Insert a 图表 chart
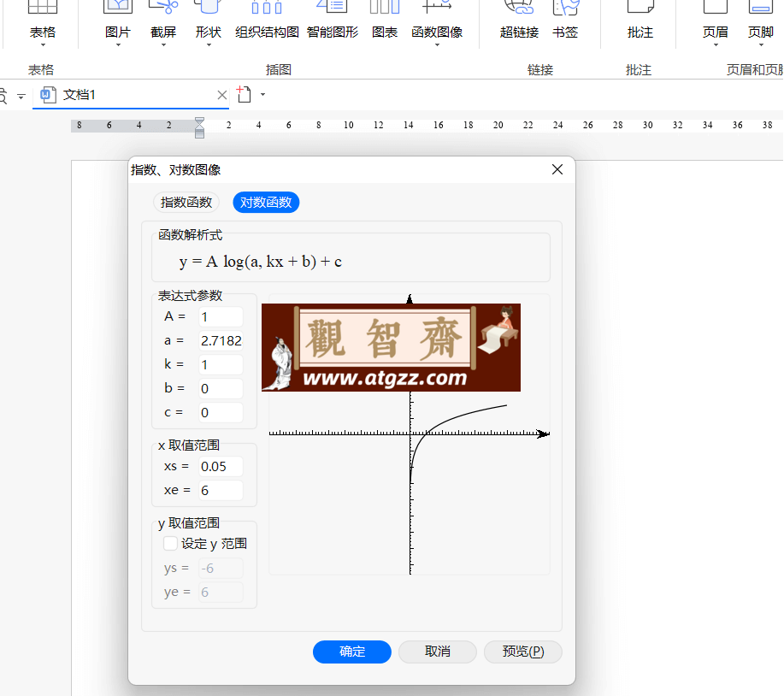 pyautogui.click(x=385, y=20)
